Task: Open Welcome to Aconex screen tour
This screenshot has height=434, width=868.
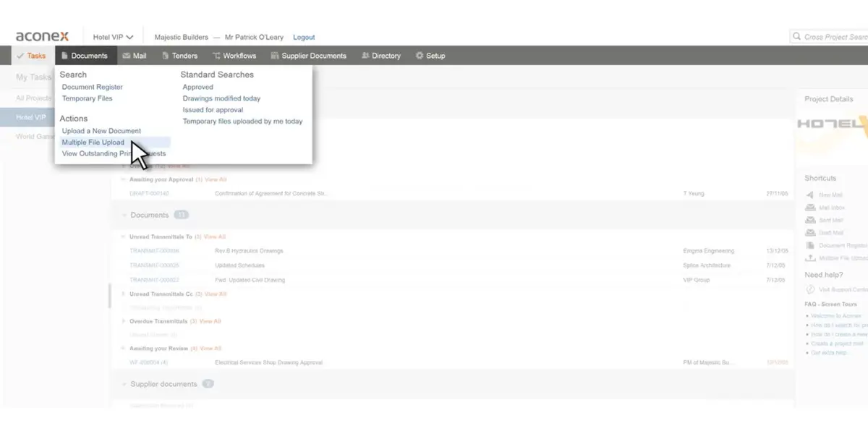Action: point(835,316)
